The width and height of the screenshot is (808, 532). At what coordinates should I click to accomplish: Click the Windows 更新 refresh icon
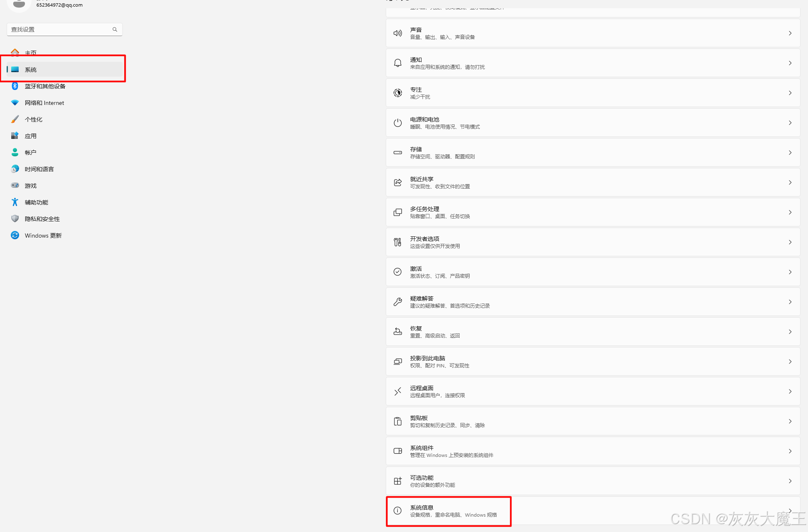pyautogui.click(x=15, y=235)
